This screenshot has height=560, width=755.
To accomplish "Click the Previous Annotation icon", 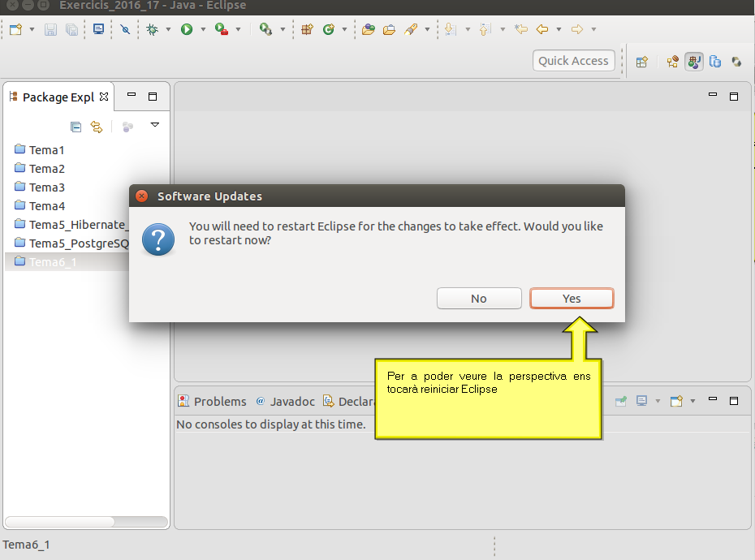I will pos(485,29).
